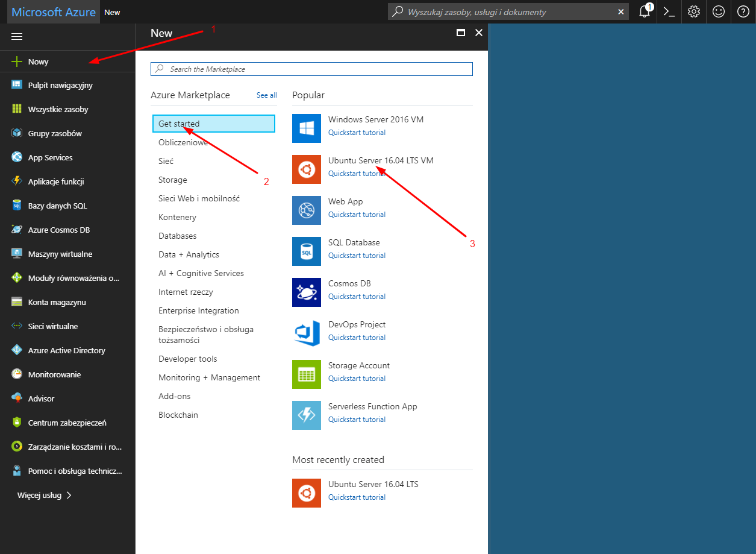The height and width of the screenshot is (554, 756).
Task: Open the Bazy danych SQL icon
Action: pos(17,206)
